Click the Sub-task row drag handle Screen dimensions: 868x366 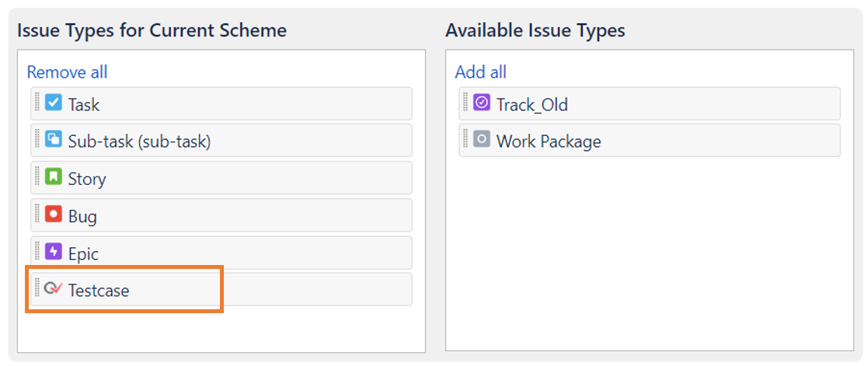pos(37,139)
